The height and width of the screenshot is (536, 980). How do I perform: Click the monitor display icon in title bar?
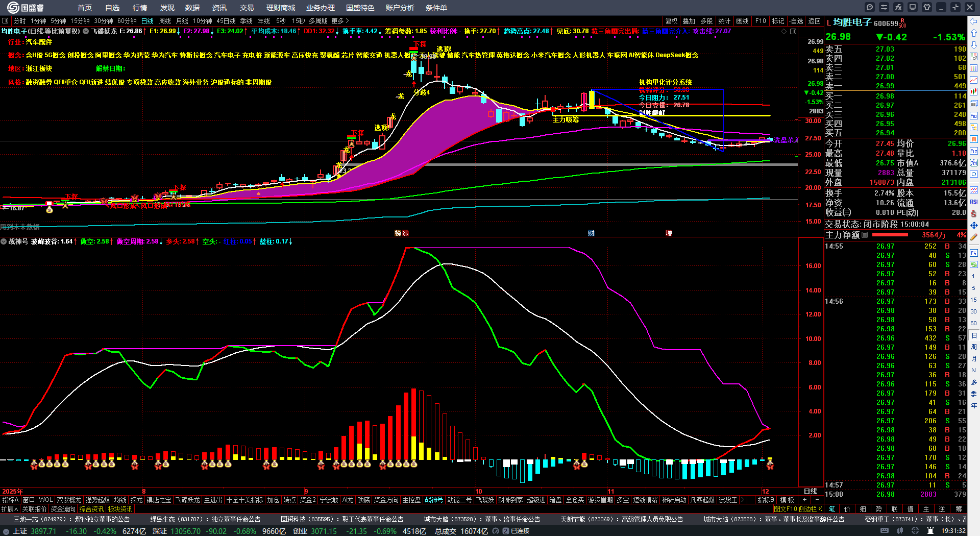[913, 7]
